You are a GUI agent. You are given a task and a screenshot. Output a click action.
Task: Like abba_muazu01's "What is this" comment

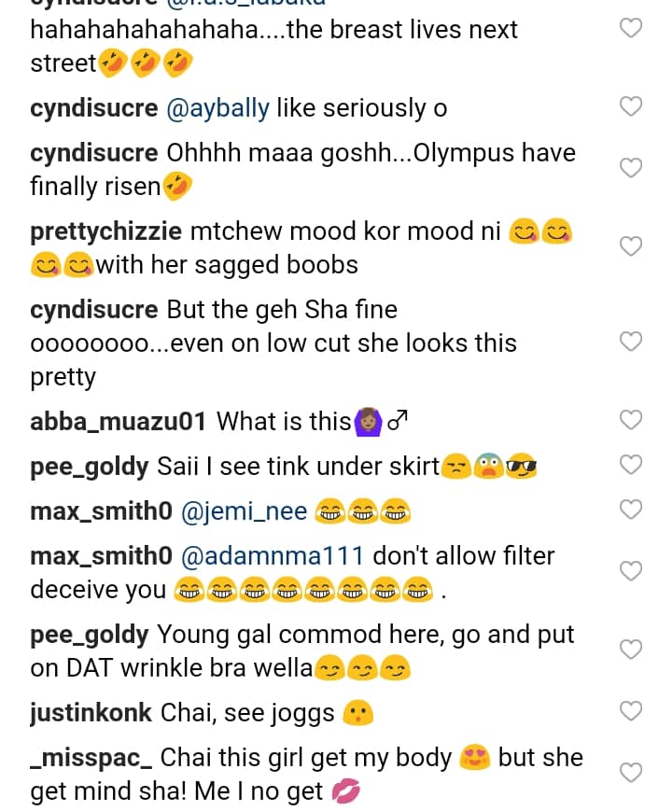pos(632,420)
